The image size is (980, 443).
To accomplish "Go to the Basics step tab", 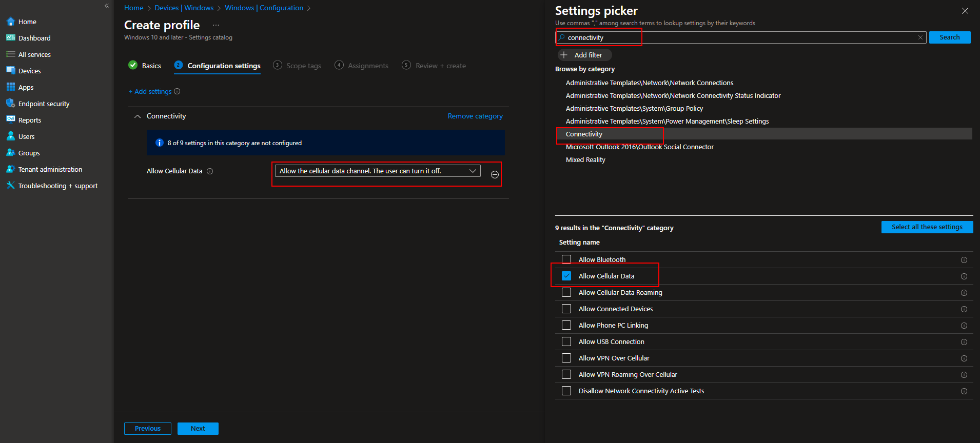I will click(x=145, y=66).
